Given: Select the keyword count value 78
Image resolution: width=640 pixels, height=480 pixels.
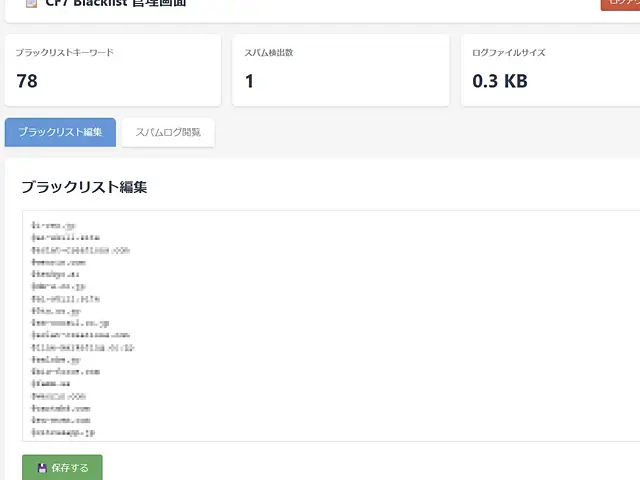Looking at the screenshot, I should 27,81.
